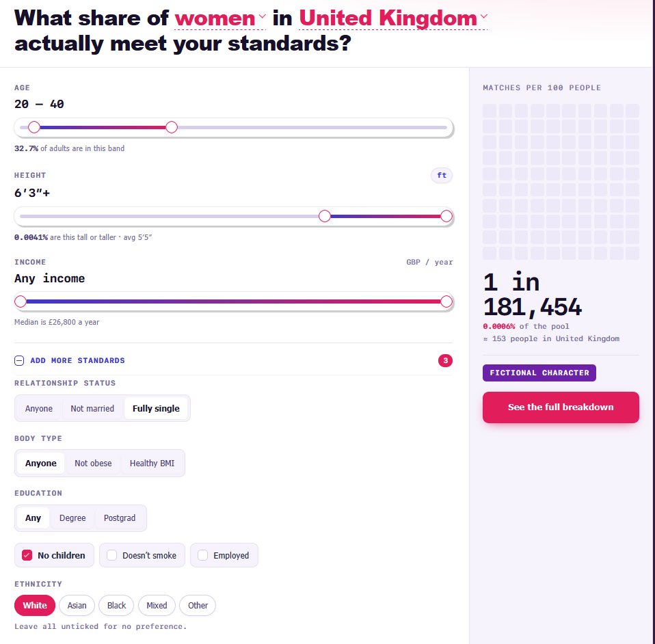Deselect the White ethnicity chip
The height and width of the screenshot is (644, 655).
point(35,605)
